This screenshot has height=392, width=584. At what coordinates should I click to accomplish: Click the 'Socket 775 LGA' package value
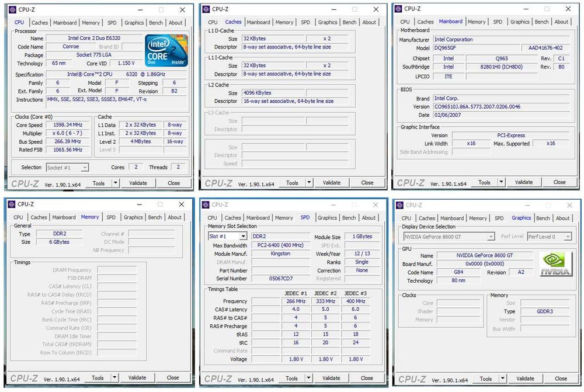(94, 55)
